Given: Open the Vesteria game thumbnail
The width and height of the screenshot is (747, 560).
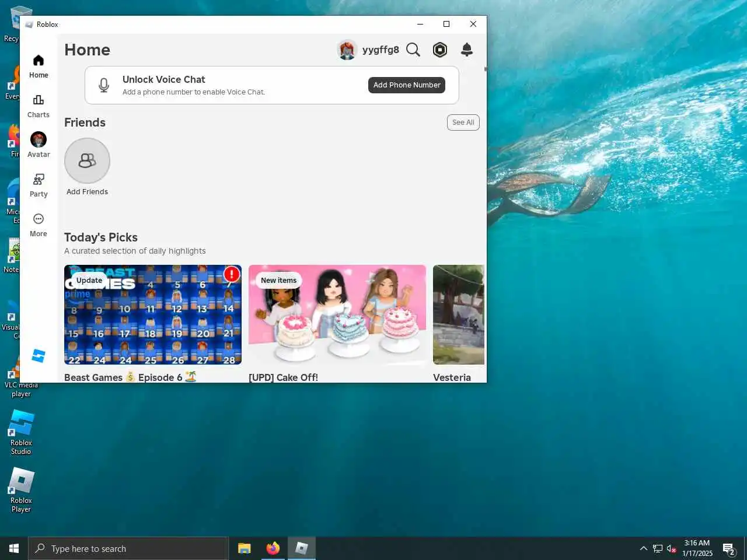Looking at the screenshot, I should (x=459, y=315).
